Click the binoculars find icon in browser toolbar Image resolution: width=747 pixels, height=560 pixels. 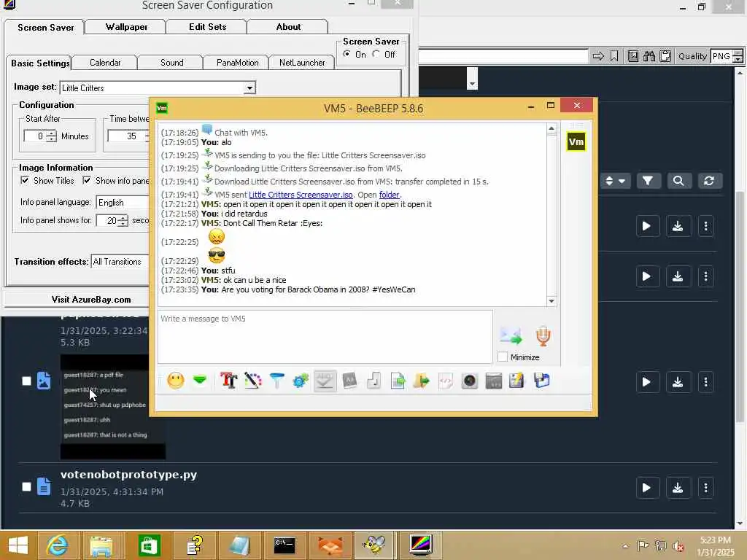point(649,56)
